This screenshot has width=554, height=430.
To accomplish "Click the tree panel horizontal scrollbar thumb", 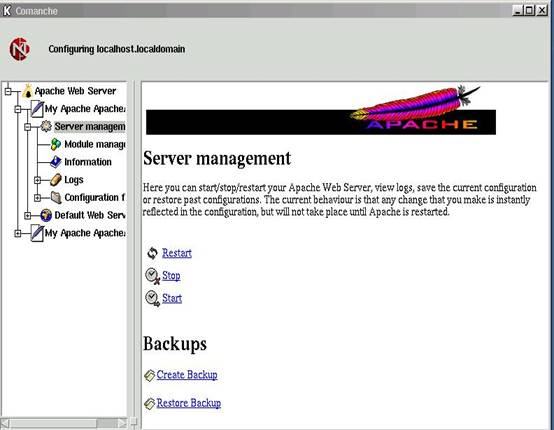I will [54, 423].
